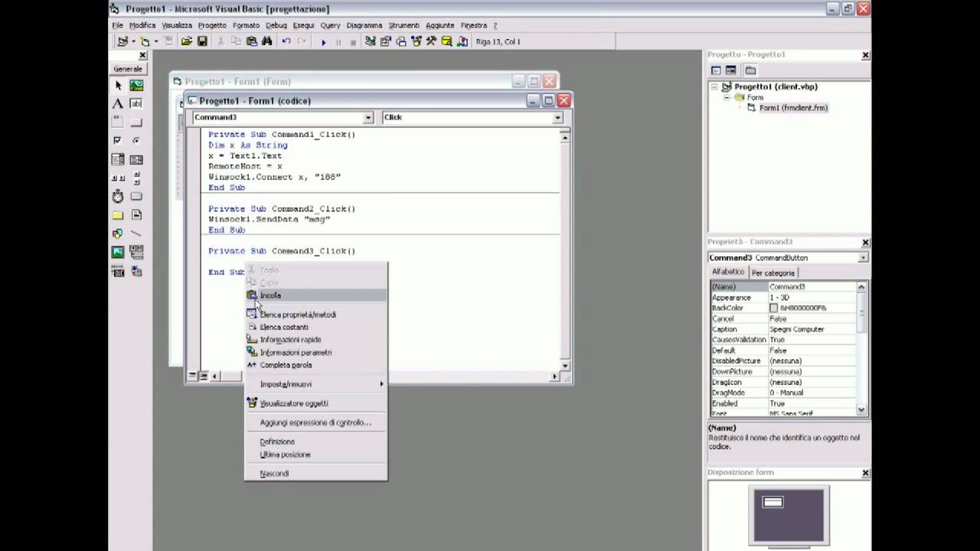Viewport: 980px width, 551px height.
Task: Open the Command3 CommandButton properties dropdown
Action: coord(862,258)
